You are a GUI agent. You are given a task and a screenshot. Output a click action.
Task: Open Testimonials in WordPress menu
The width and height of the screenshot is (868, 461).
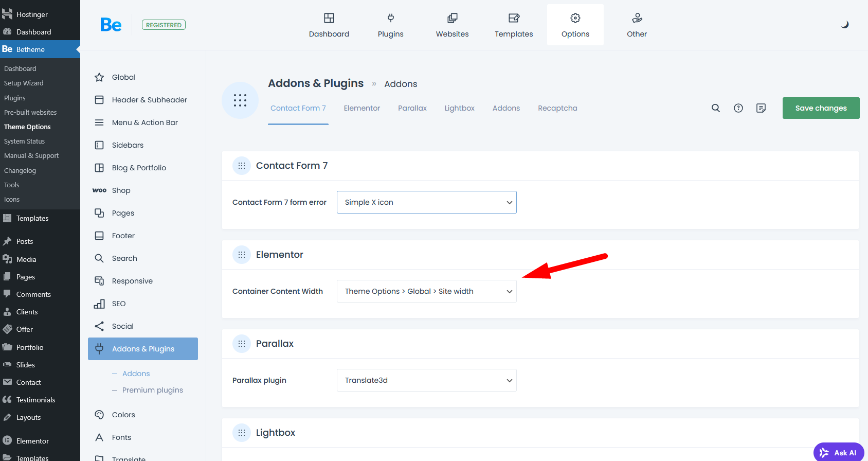[40, 400]
